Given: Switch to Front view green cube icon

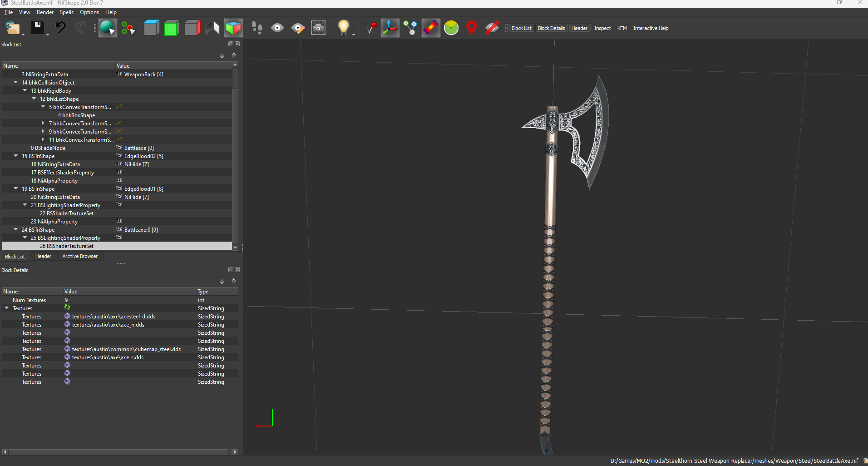Looking at the screenshot, I should coord(171,28).
